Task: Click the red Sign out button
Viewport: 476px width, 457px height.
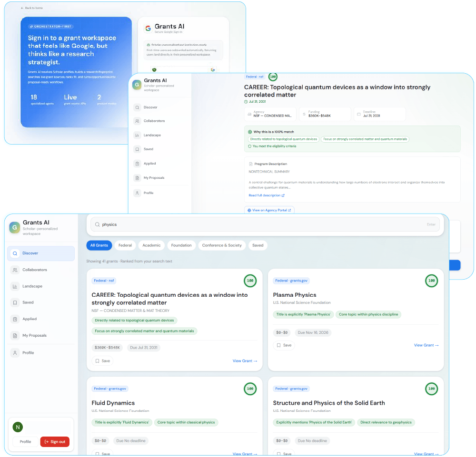Action: click(55, 442)
